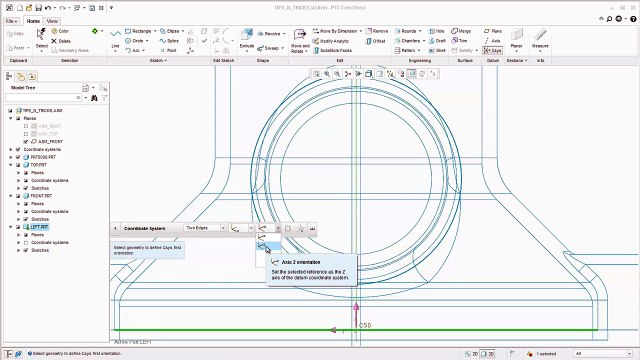Choose the Ellipse sketch tool
The width and height of the screenshot is (640, 360).
click(x=169, y=31)
